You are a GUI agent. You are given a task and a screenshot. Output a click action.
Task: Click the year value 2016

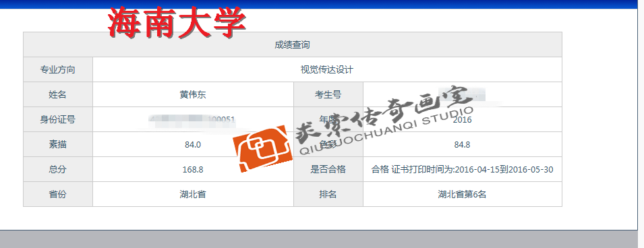coord(463,120)
